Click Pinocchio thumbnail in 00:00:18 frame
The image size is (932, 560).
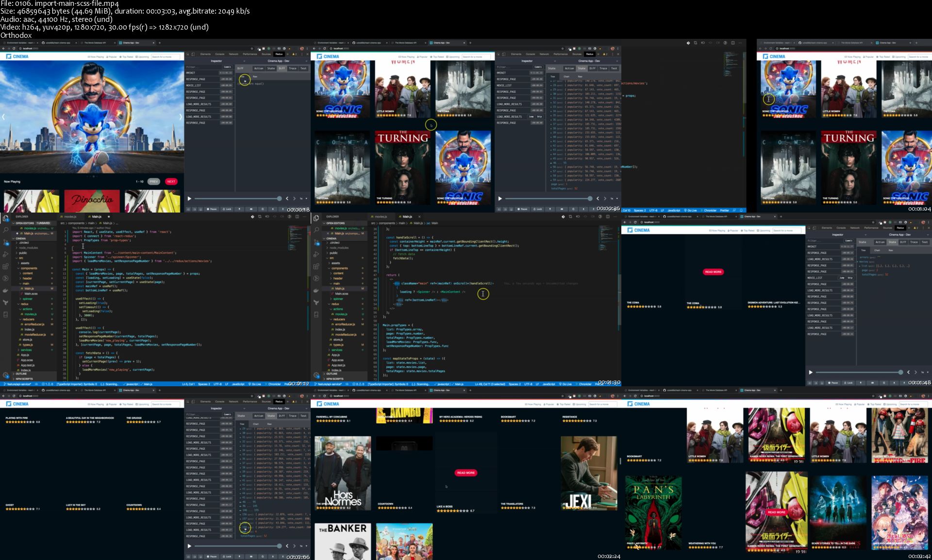tap(92, 201)
